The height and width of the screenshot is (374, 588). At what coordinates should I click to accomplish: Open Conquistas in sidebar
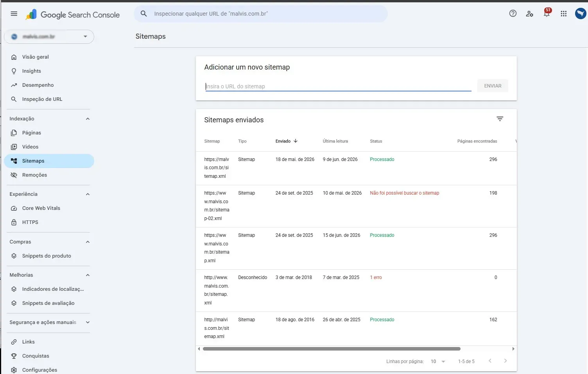point(49,356)
